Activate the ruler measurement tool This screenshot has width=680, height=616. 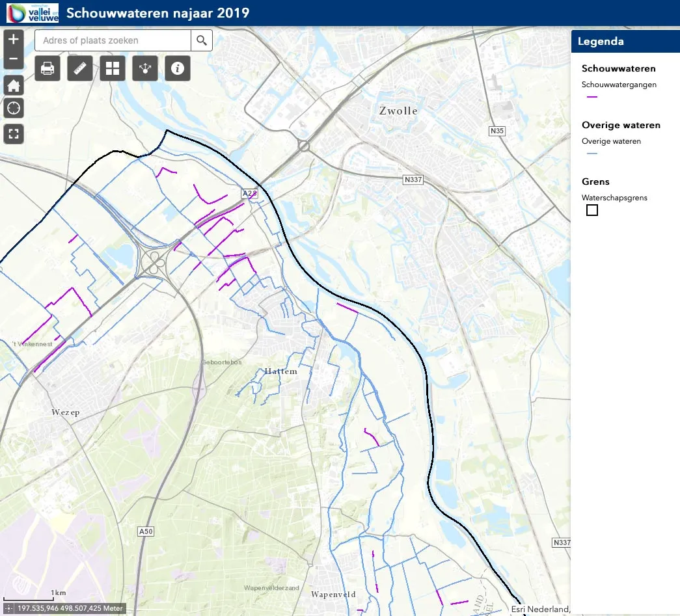[80, 68]
